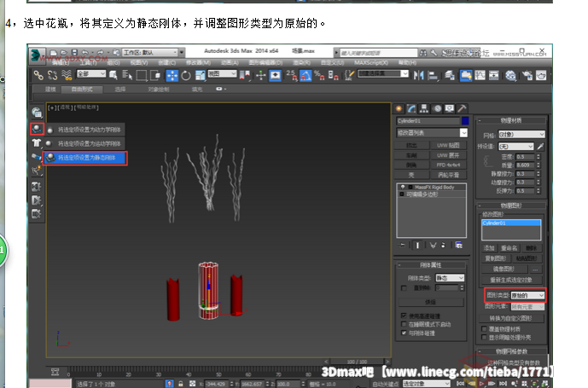Click the wide button below the shape type dropdown
Screen dimensions: 588x388
[x=510, y=318]
